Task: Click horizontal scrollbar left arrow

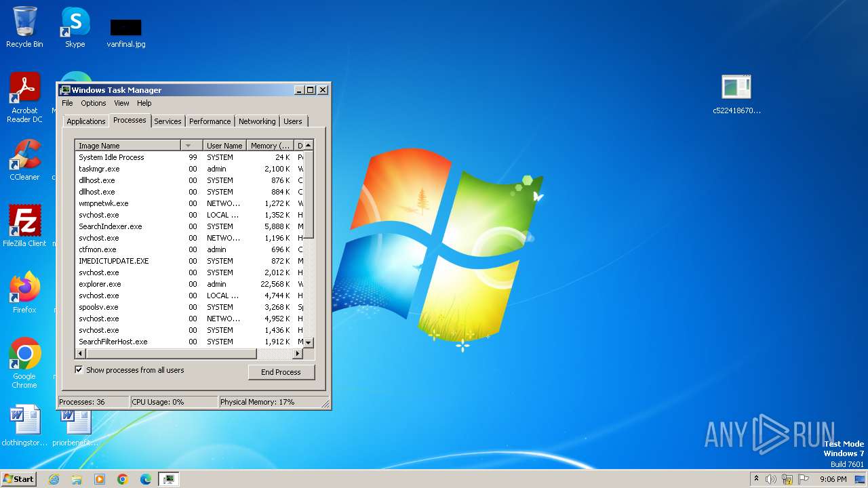Action: (x=80, y=354)
